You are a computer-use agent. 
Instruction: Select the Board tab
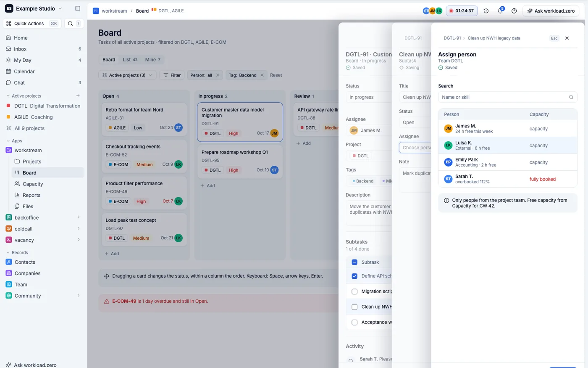[109, 60]
